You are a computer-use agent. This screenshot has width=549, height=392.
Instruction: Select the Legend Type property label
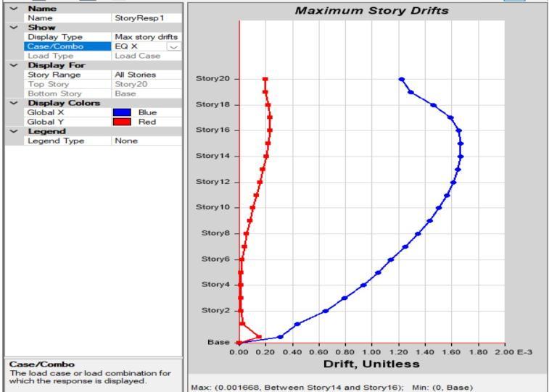pyautogui.click(x=56, y=141)
